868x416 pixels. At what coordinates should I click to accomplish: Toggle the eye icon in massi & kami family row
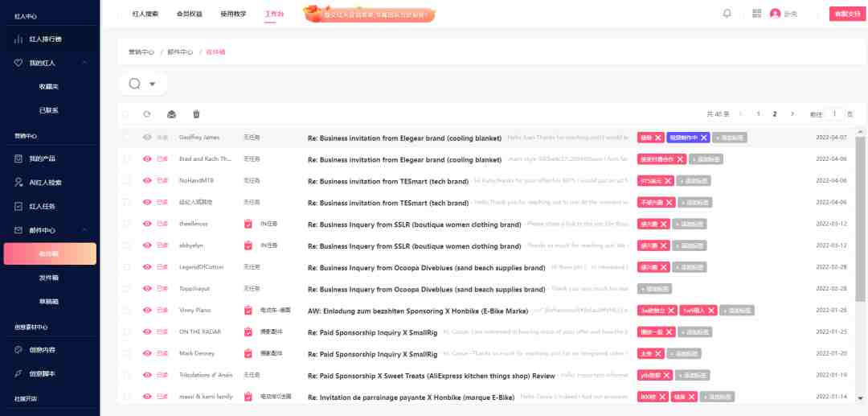click(x=147, y=397)
